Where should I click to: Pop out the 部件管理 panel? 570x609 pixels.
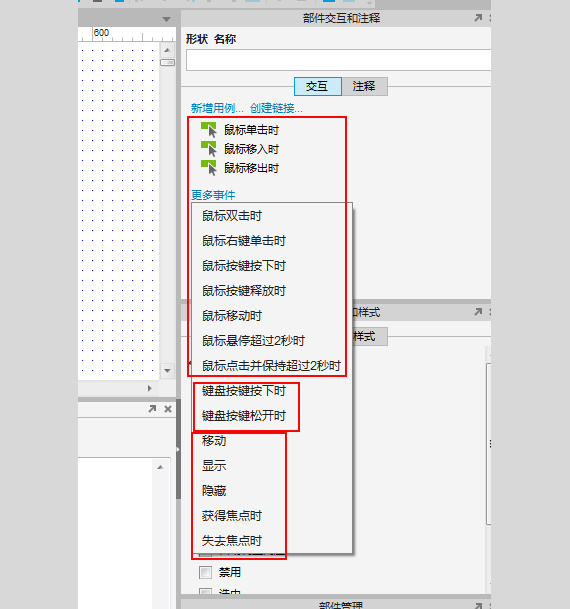(478, 605)
